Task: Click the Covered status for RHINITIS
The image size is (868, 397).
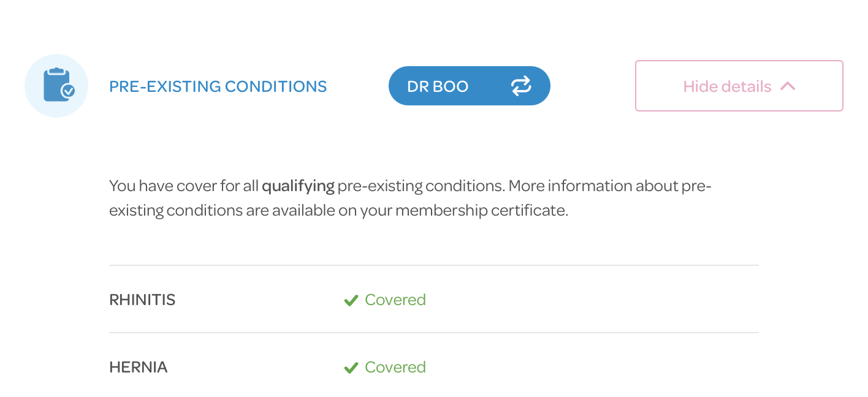Action: (395, 300)
